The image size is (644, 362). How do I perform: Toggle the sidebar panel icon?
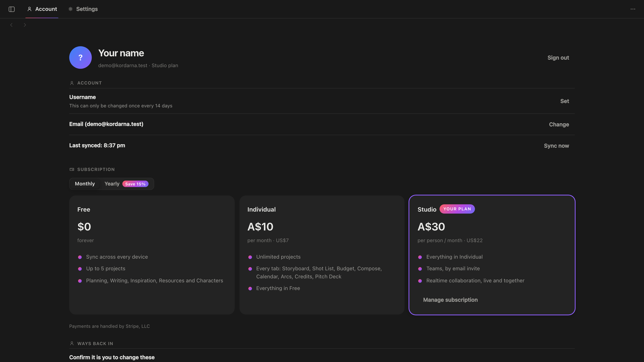12,9
